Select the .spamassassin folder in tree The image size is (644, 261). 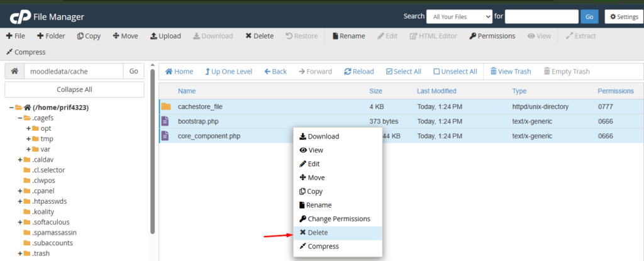(x=50, y=232)
